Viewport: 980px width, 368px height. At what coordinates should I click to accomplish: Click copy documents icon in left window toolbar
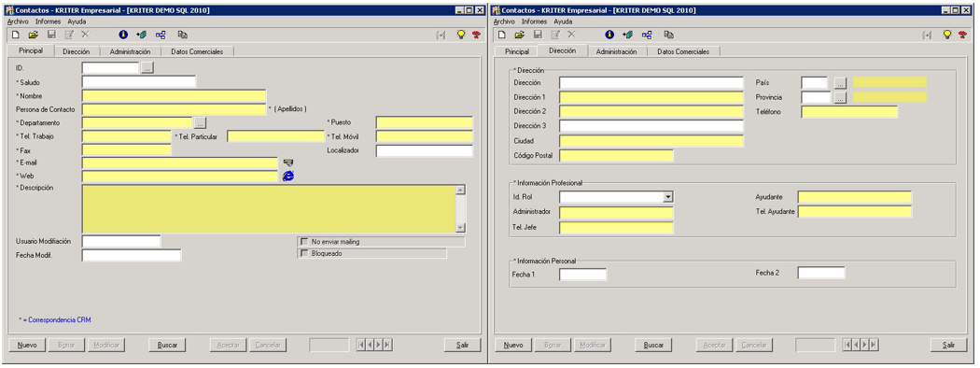pos(183,35)
